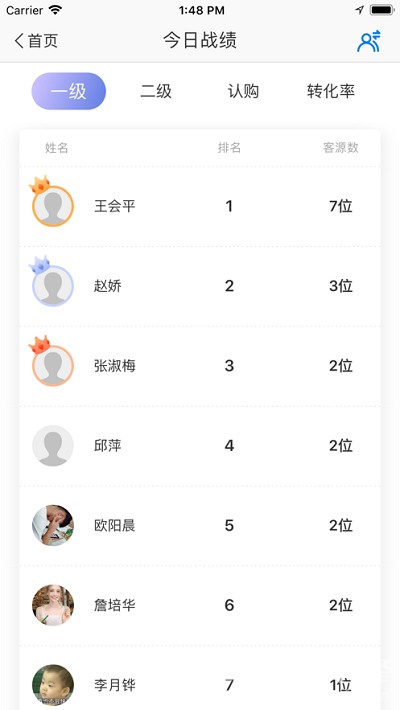Screen dimensions: 400x710
Task: Select the row ranked 6 for 詹培华
Action: tap(200, 605)
